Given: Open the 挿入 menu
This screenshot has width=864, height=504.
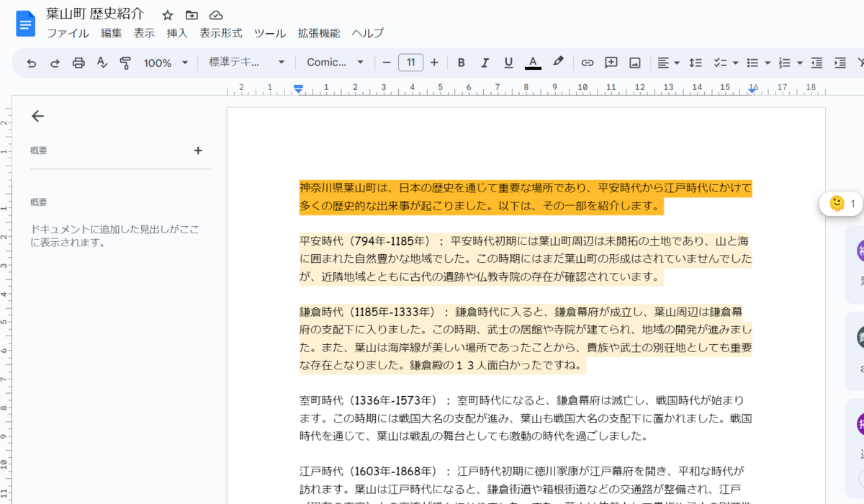Looking at the screenshot, I should coord(177,33).
